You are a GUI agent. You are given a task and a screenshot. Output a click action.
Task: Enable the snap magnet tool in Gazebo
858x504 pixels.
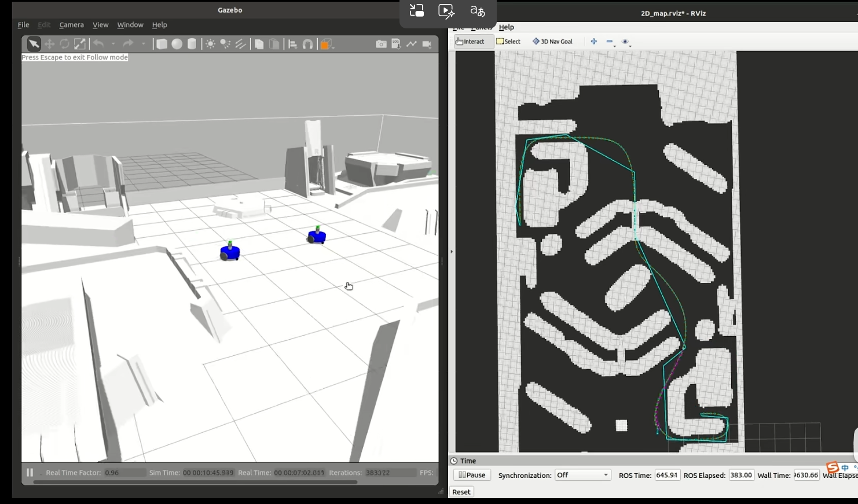coord(308,44)
